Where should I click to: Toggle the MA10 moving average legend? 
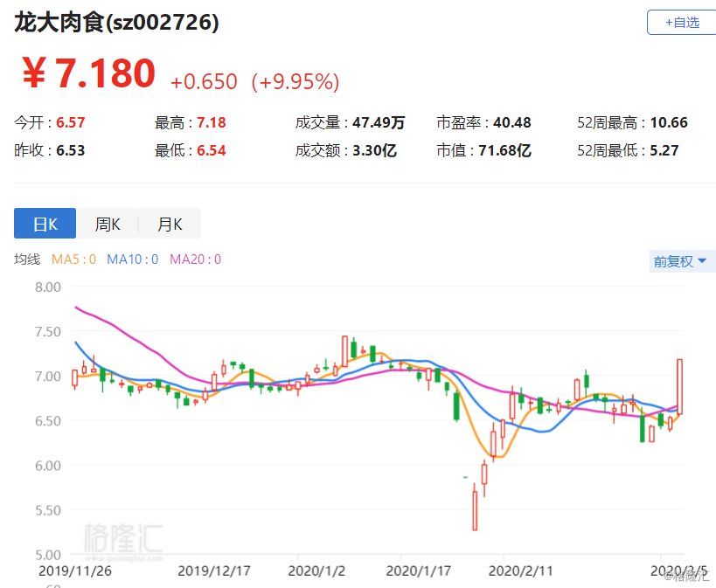point(132,259)
